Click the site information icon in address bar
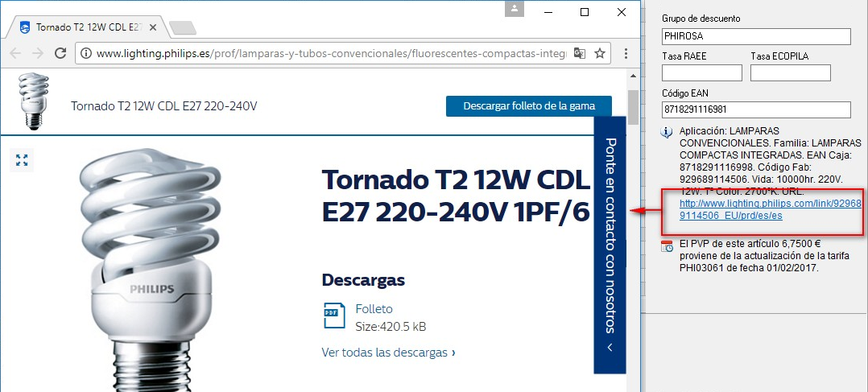 [86, 53]
